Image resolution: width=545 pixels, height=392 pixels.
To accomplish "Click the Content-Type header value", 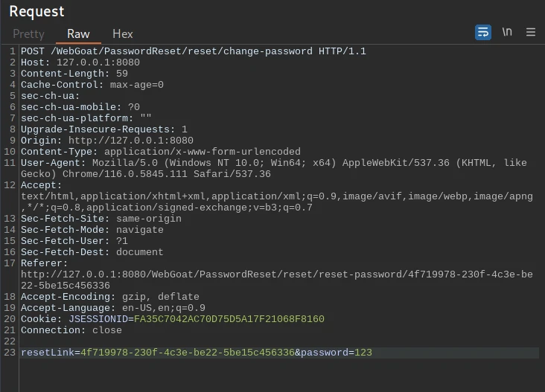I will coord(203,152).
